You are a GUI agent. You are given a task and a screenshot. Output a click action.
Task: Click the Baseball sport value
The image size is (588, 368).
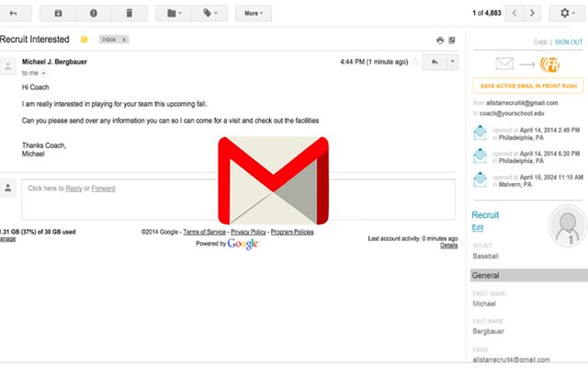[x=486, y=256]
